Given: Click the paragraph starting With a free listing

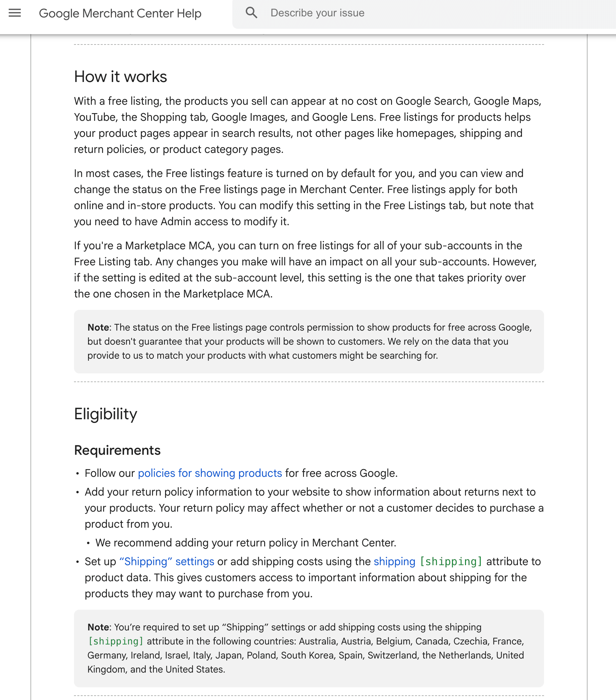Looking at the screenshot, I should click(308, 125).
